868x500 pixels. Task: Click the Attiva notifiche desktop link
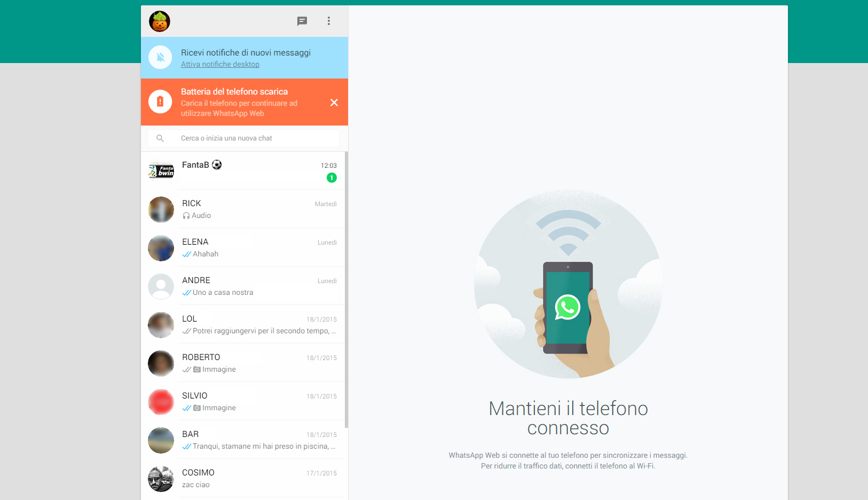[220, 64]
